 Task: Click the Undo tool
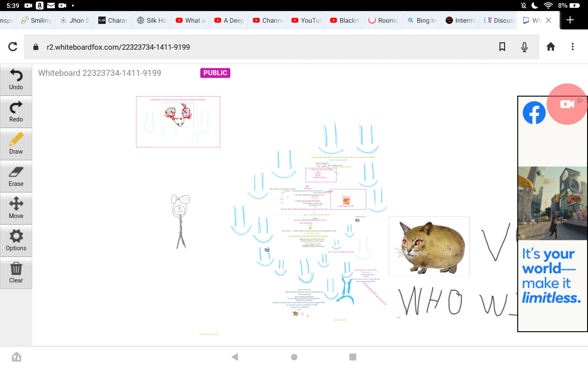(16, 80)
